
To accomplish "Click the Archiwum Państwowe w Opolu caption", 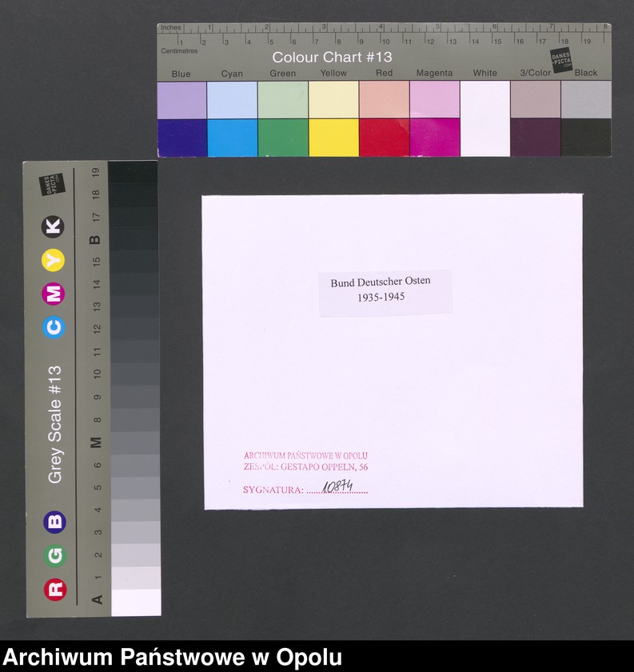I will [x=173, y=657].
